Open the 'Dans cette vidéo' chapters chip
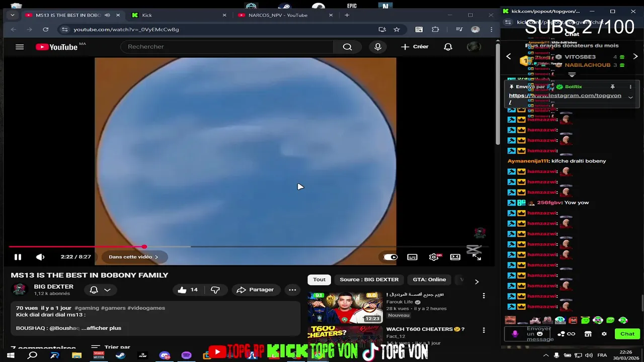Viewport: 644px width, 362px height. [x=133, y=257]
